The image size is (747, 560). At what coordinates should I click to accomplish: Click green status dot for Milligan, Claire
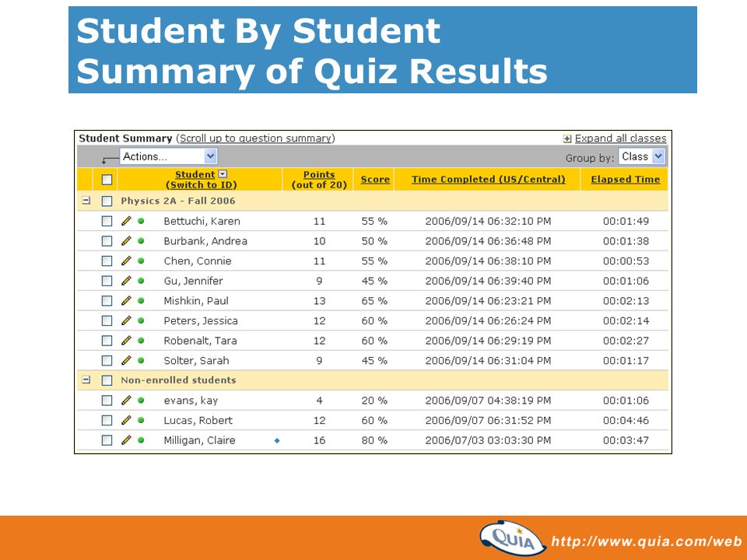tap(141, 440)
